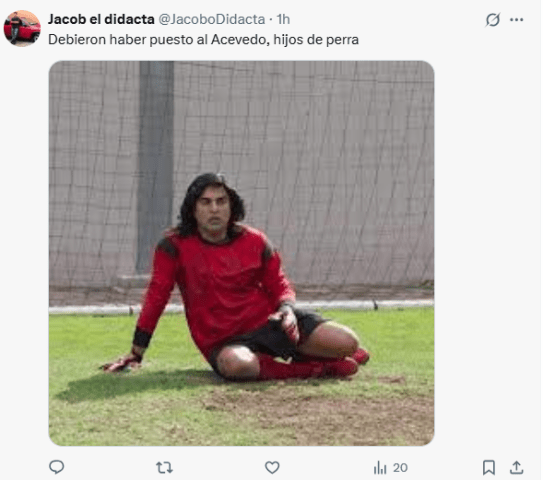This screenshot has height=480, width=543.
Task: Open the @JacoboDidacta handle link
Action: click(212, 19)
